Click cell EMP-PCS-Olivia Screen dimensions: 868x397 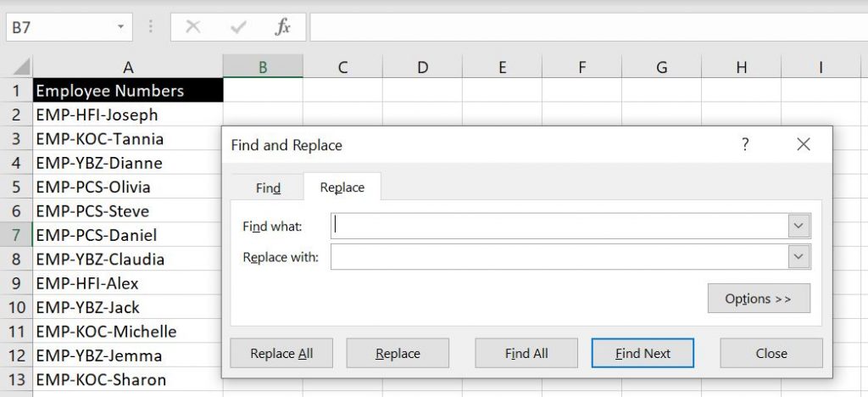[x=128, y=187]
